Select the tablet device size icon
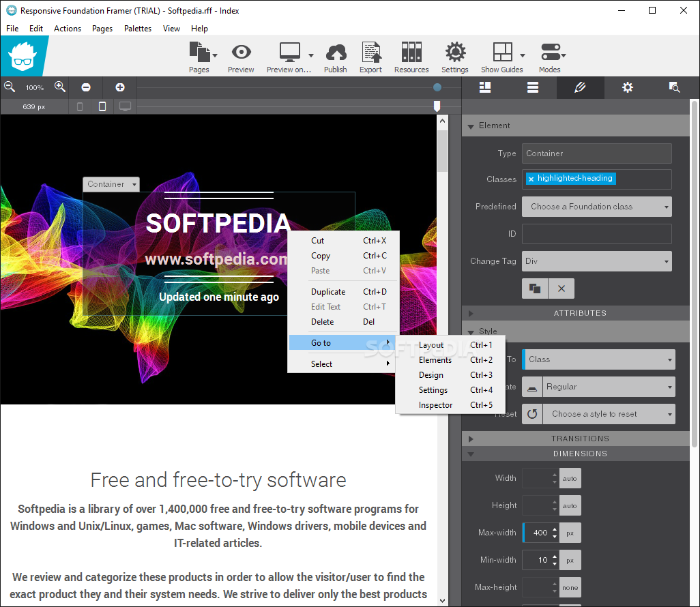The height and width of the screenshot is (607, 700). click(102, 106)
